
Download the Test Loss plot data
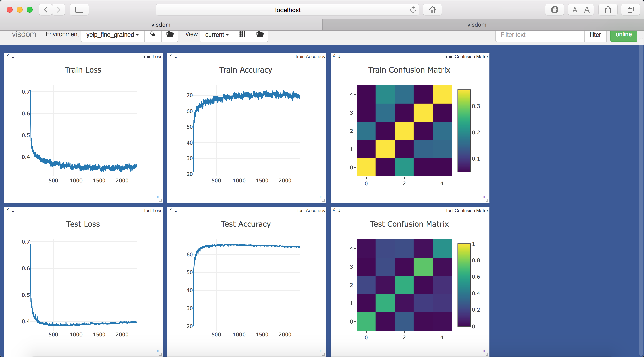click(x=13, y=210)
